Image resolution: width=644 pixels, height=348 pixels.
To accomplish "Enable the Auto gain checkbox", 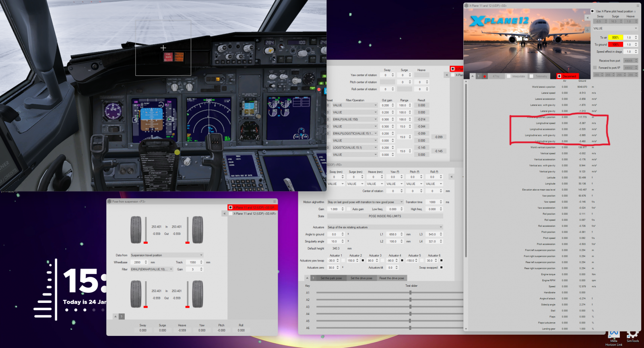I will tap(349, 209).
